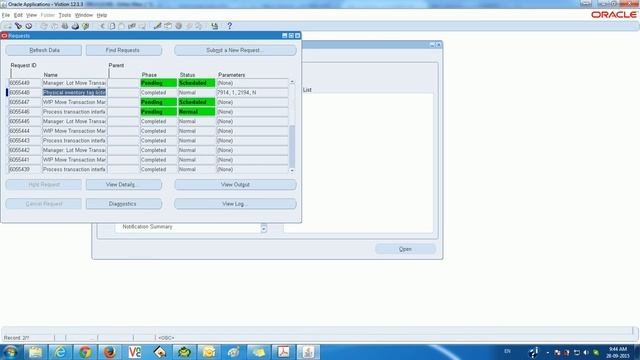Click the Close Form toolbar icon
The image size is (640, 360).
(x=85, y=26)
